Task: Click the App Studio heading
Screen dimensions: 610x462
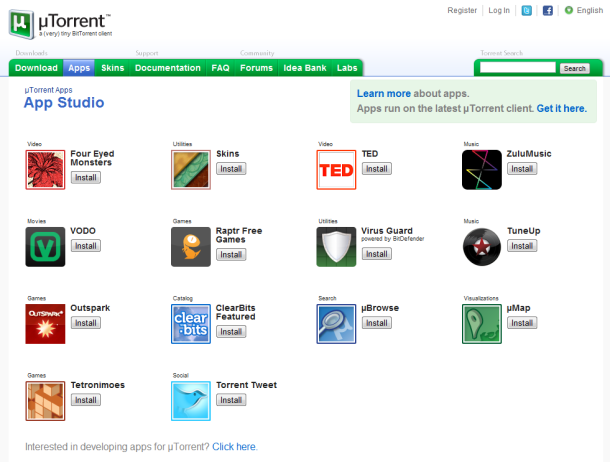Action: pos(64,103)
